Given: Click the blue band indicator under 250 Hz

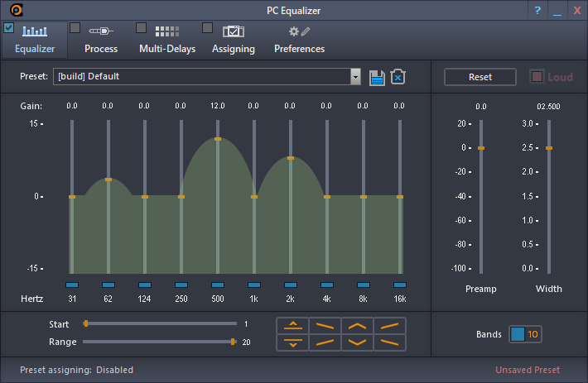Looking at the screenshot, I should click(181, 285).
